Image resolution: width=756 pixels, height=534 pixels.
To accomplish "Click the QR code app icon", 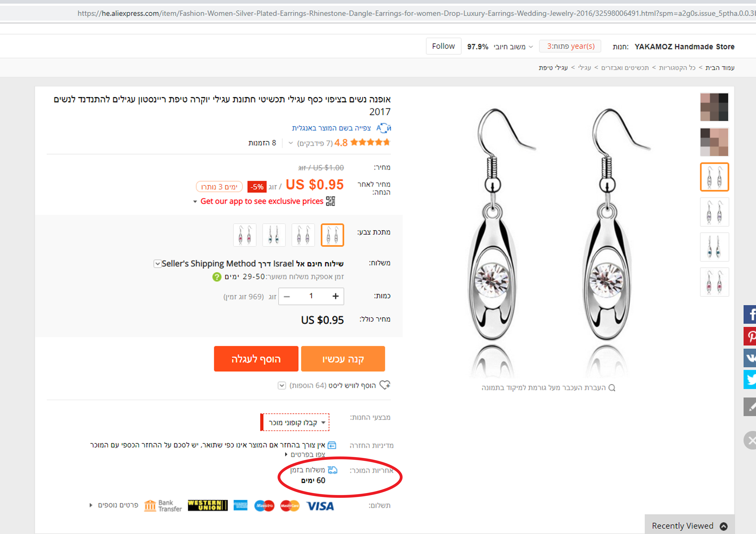I will tap(330, 201).
